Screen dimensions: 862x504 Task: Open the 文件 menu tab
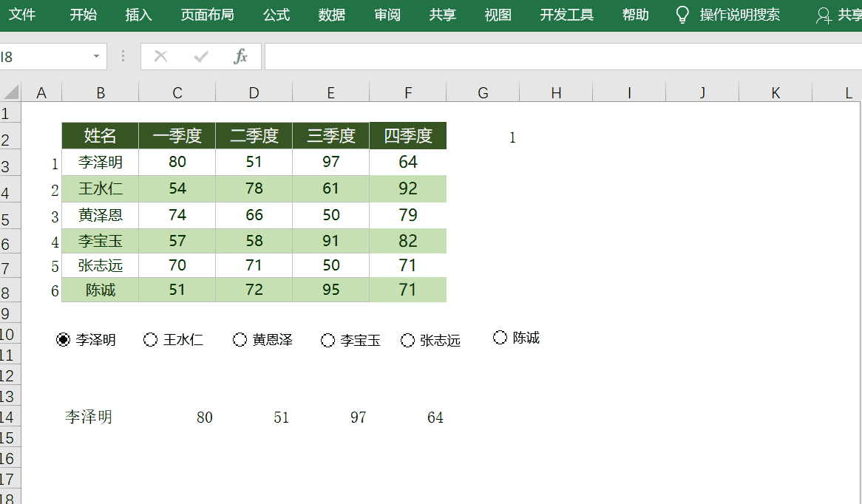22,14
